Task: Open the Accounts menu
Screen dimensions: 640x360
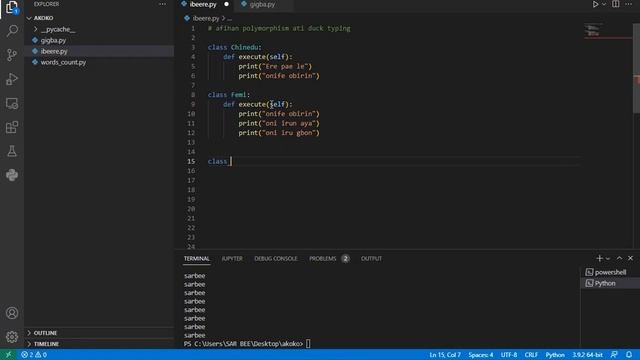Action: tap(12, 313)
